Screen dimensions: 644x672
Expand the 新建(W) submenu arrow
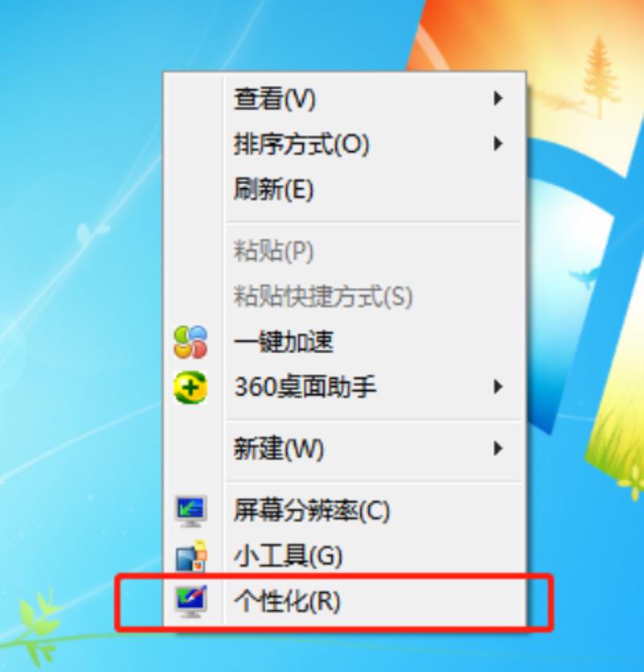click(x=497, y=449)
